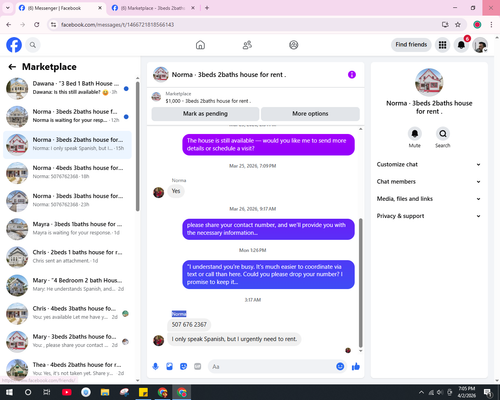Open emoji picker in message box
Image resolution: width=500 pixels, height=400 pixels.
click(x=340, y=367)
